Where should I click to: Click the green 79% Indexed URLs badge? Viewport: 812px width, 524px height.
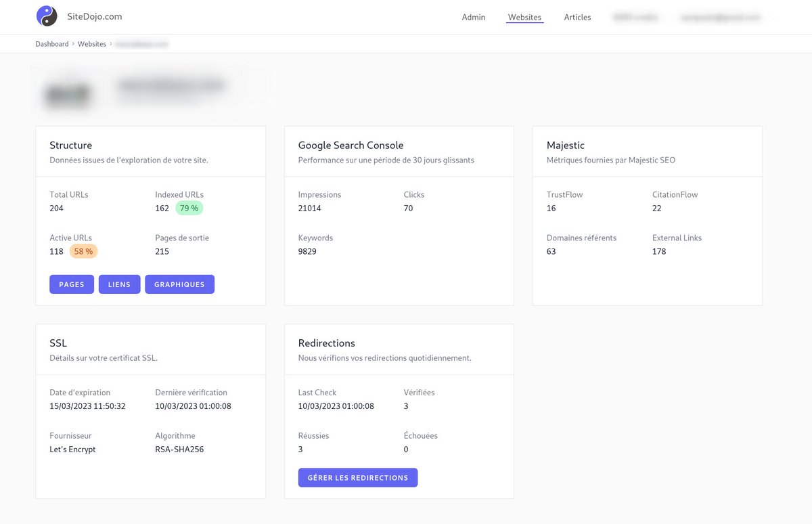189,208
